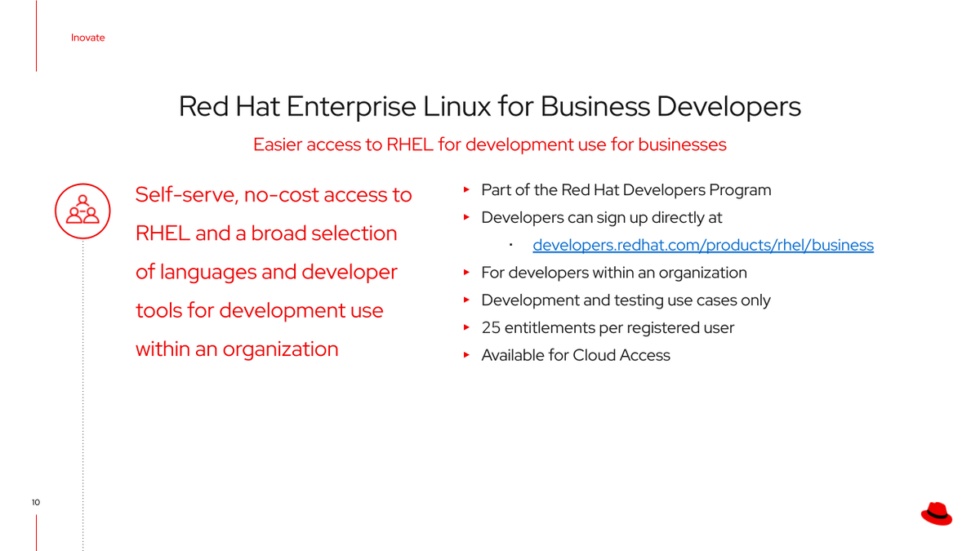Open the developers.redhat.com/products/rhel/business link
Viewport: 980px width, 551px height.
tap(703, 245)
